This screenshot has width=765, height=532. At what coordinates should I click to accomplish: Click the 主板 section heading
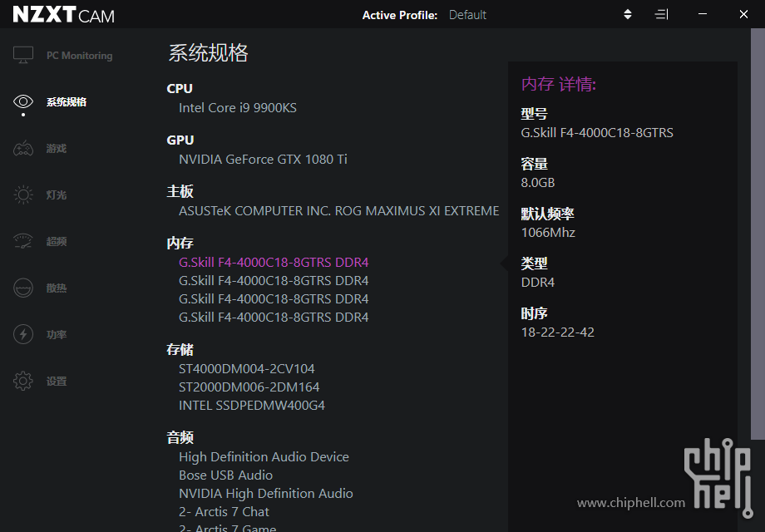coord(180,191)
